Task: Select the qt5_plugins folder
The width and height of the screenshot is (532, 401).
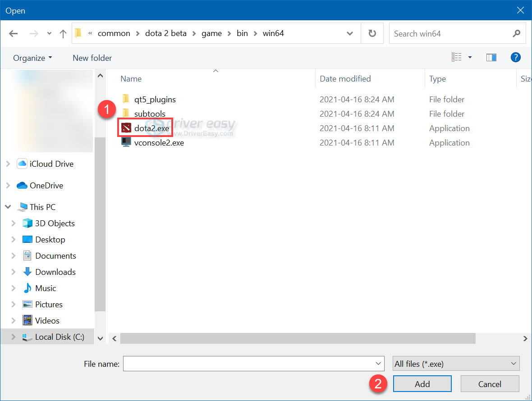Action: tap(155, 99)
